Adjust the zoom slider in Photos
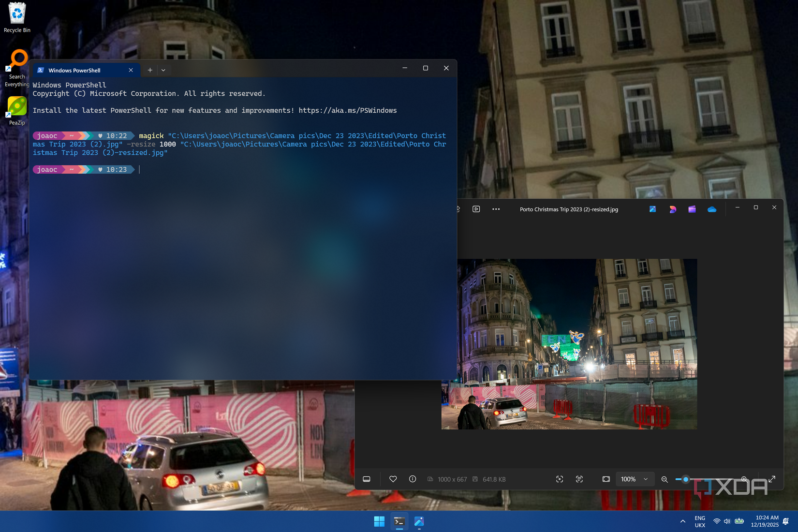The image size is (798, 532). (685, 479)
